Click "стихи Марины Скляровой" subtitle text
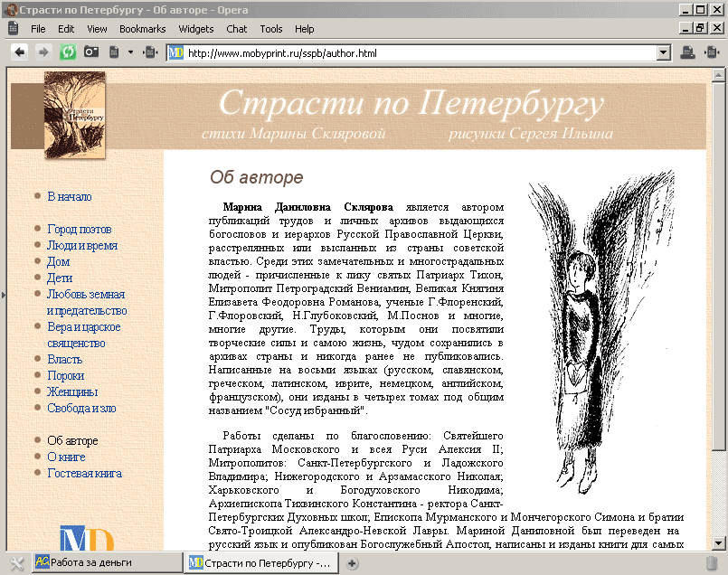Viewport: 728px width, 575px height. (x=293, y=134)
